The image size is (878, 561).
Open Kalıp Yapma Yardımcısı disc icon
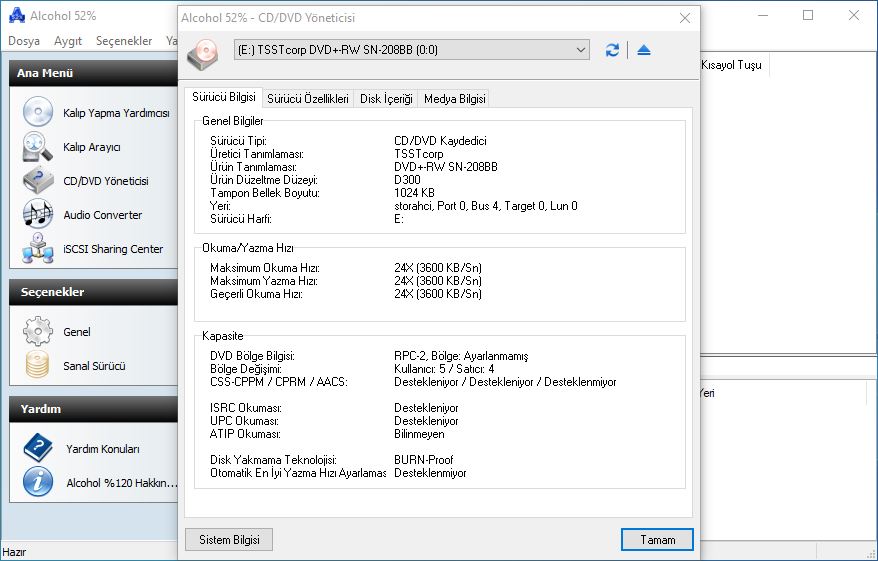click(x=38, y=111)
